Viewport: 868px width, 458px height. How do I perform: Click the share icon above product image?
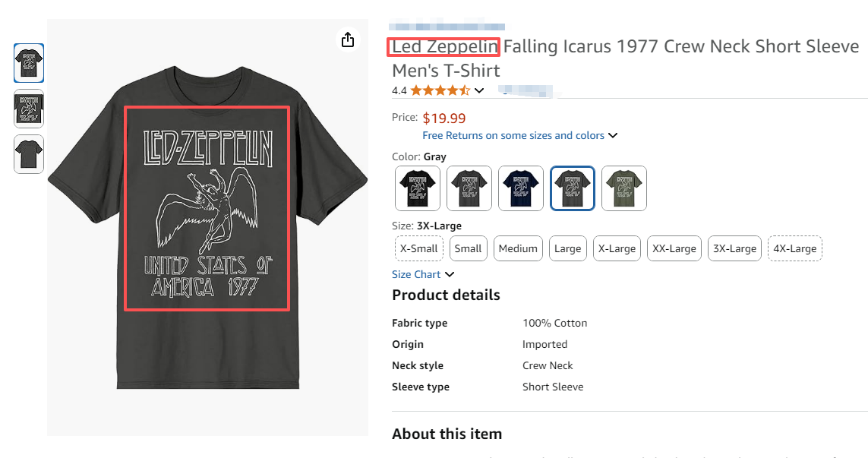(x=348, y=39)
